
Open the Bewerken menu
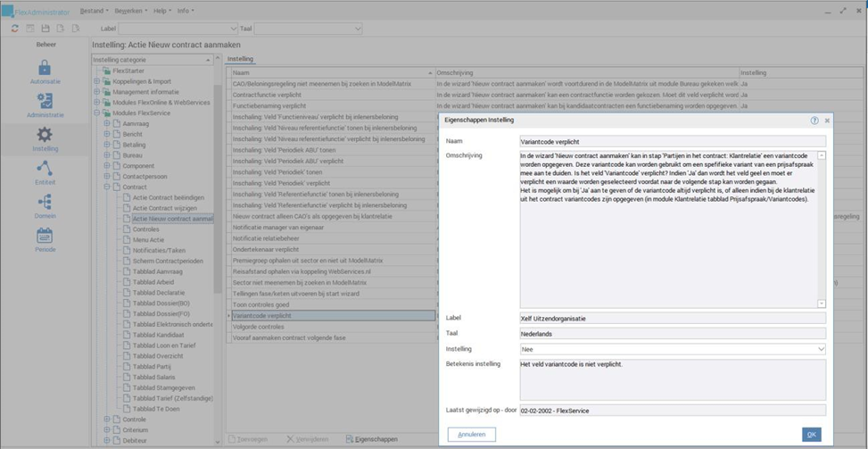(130, 11)
